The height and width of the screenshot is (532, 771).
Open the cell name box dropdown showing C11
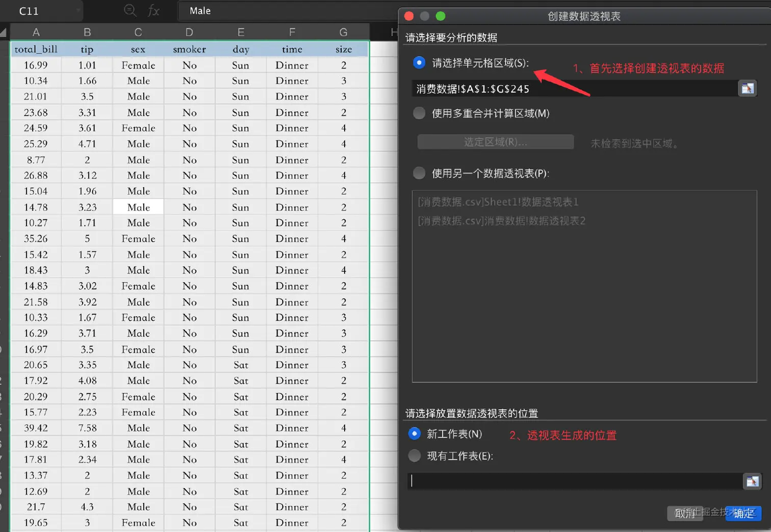click(x=78, y=11)
